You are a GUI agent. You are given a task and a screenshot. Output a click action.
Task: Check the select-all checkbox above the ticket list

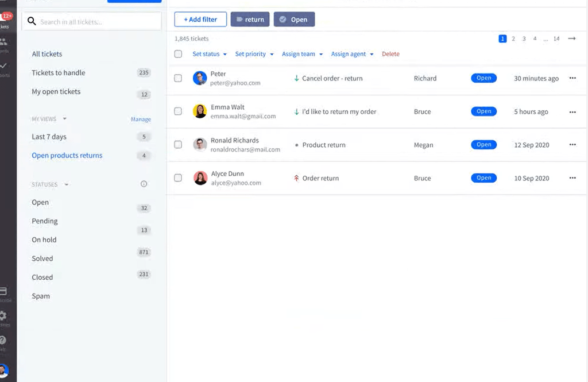[x=177, y=54]
